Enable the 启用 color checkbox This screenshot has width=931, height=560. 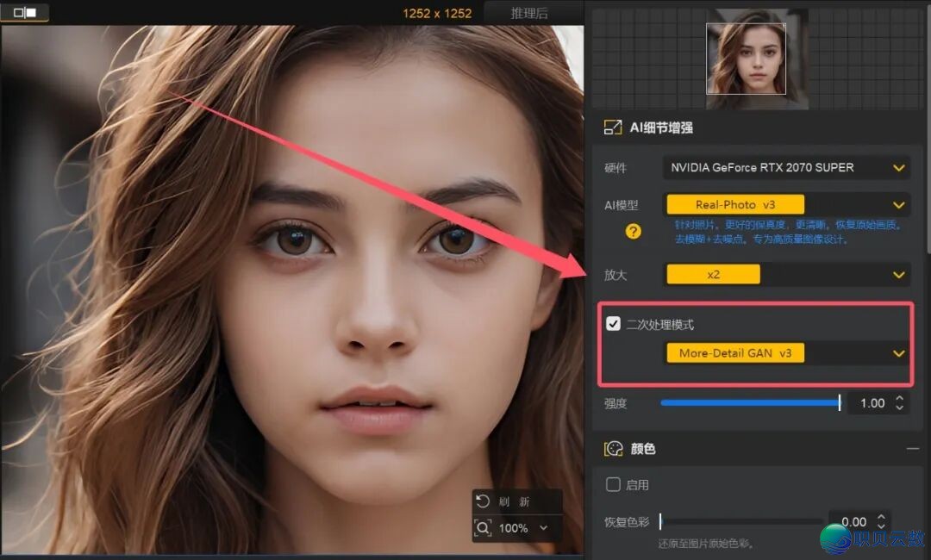(613, 485)
